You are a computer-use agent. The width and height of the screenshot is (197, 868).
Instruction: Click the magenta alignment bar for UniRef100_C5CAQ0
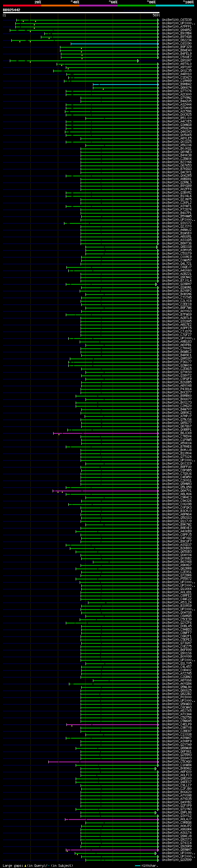tap(103, 762)
